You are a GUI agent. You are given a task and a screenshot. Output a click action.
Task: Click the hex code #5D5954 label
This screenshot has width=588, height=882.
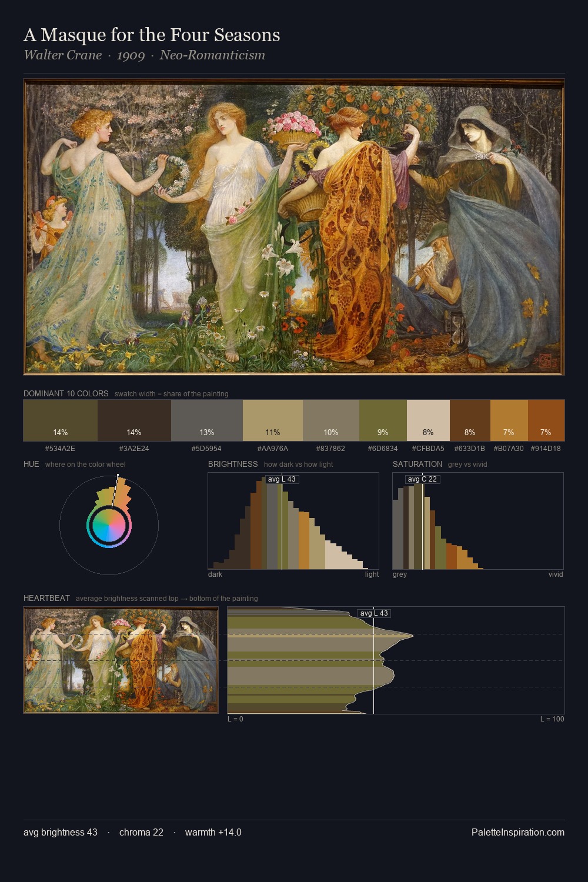[207, 449]
